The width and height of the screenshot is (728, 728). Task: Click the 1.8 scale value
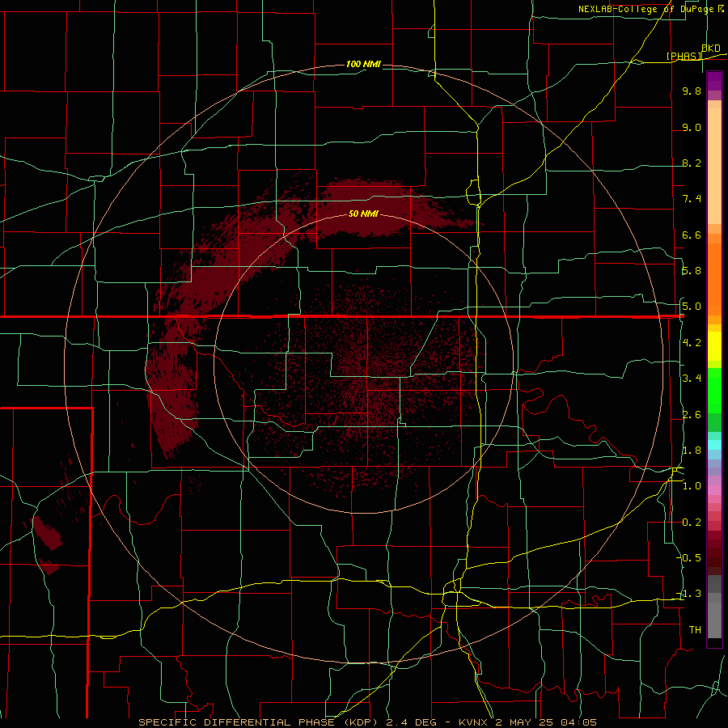tap(692, 451)
